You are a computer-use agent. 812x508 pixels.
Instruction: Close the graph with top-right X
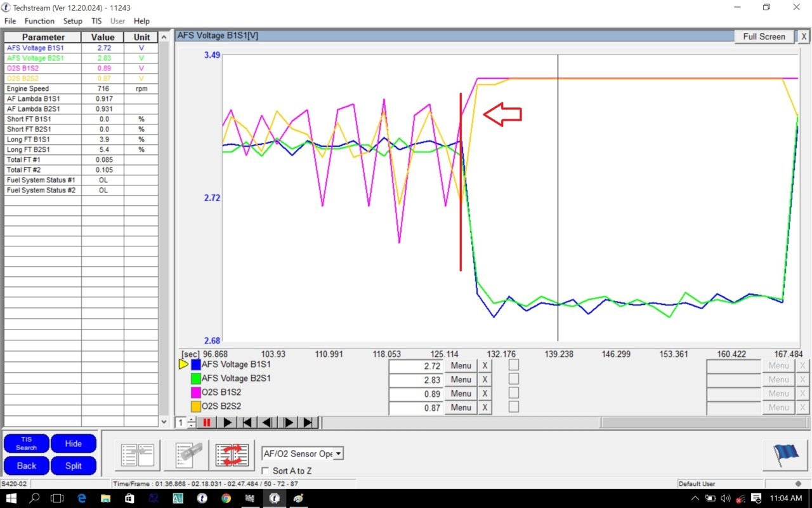[x=803, y=36]
